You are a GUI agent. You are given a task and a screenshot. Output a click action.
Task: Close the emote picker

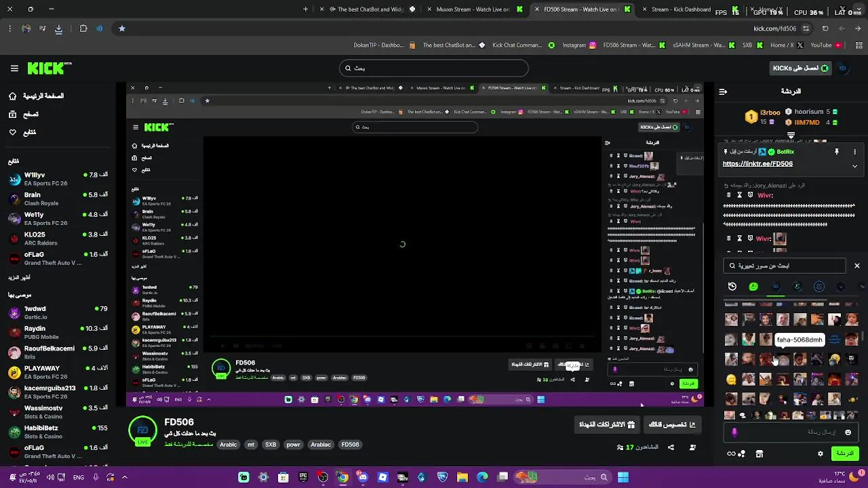pyautogui.click(x=857, y=266)
